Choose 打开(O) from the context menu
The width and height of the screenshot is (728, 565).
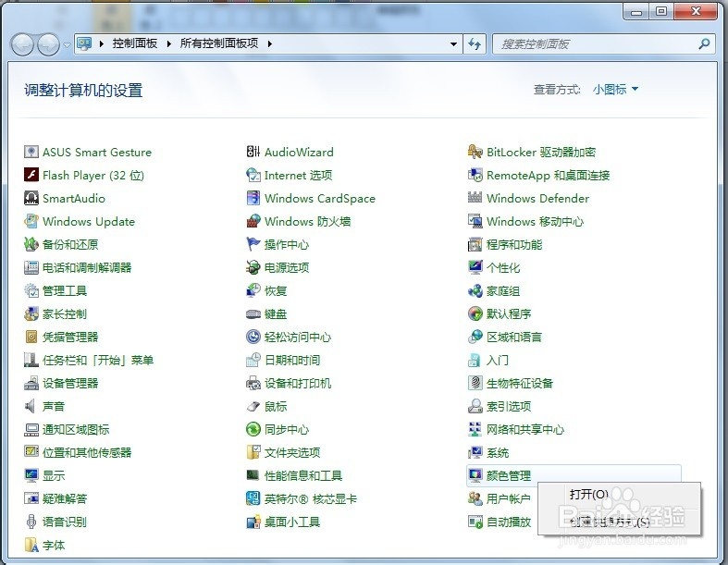coord(588,494)
